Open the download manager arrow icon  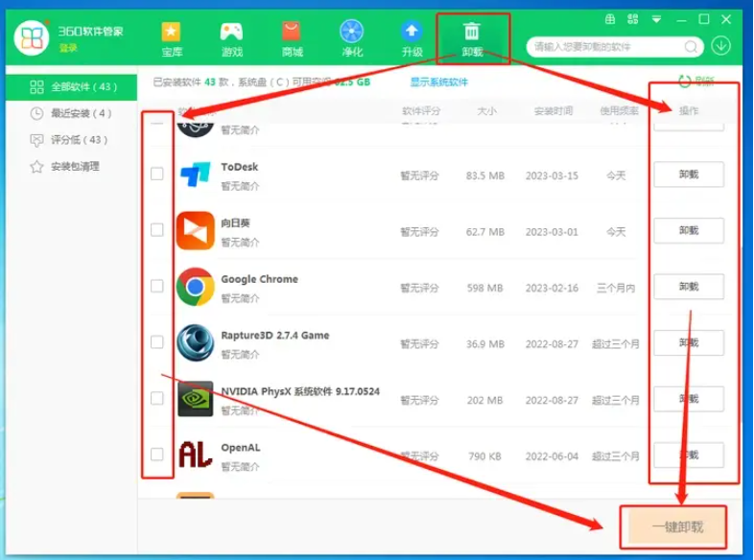(720, 46)
